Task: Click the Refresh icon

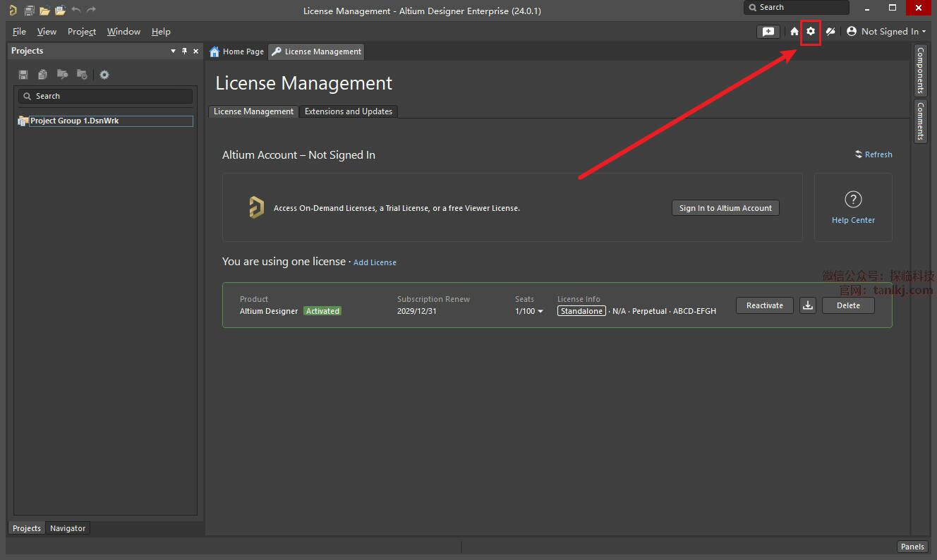Action: point(858,154)
